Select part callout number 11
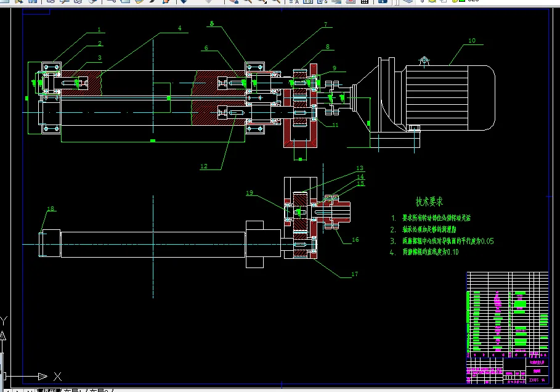The height and width of the screenshot is (392, 560). [335, 125]
